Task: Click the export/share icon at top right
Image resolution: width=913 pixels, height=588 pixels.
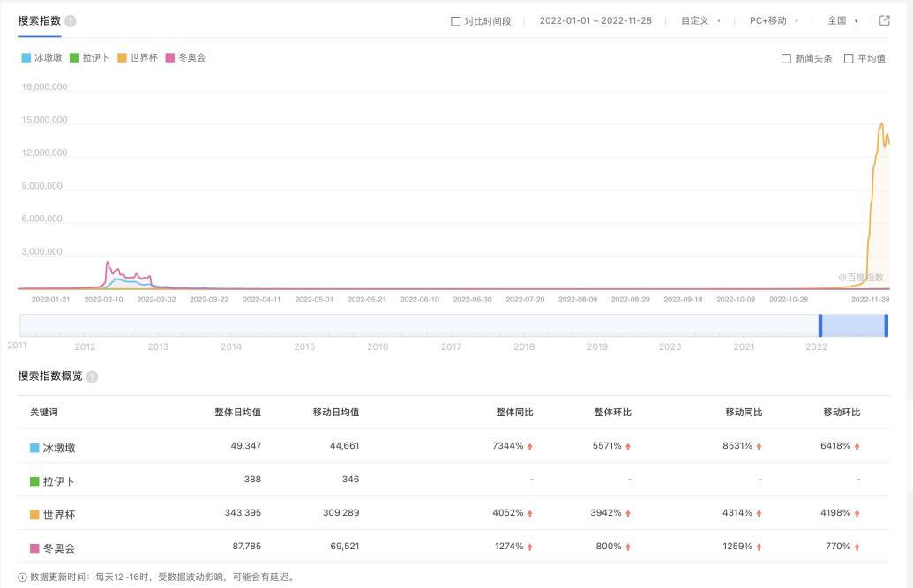Action: pyautogui.click(x=884, y=20)
